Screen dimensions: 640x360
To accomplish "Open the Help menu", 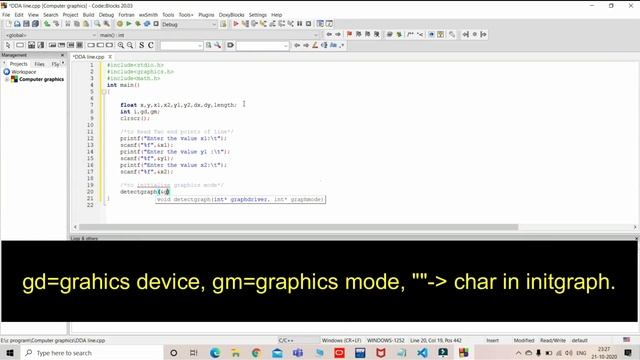I will point(277,15).
